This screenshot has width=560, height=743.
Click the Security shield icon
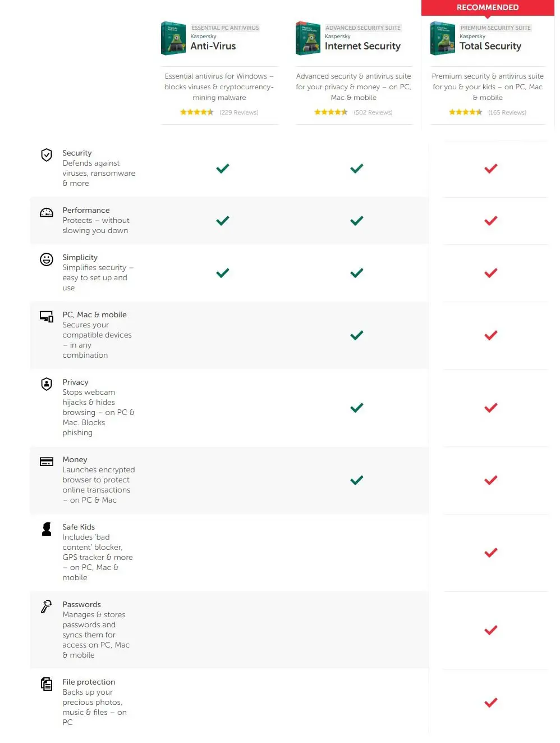click(47, 155)
